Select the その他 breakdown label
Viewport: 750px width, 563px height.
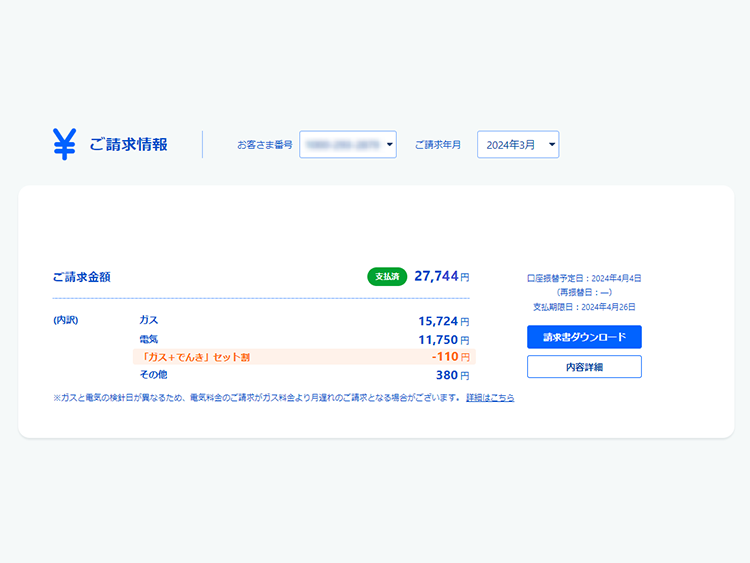click(153, 375)
